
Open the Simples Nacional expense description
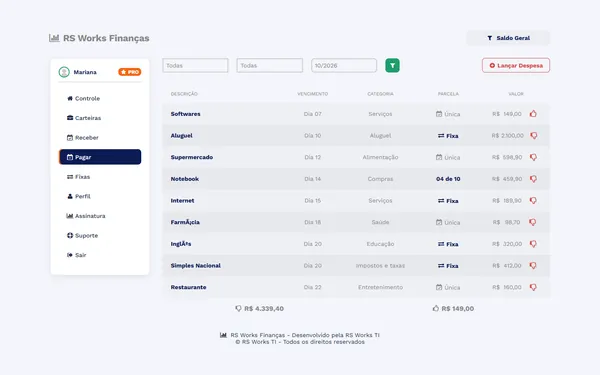point(196,266)
